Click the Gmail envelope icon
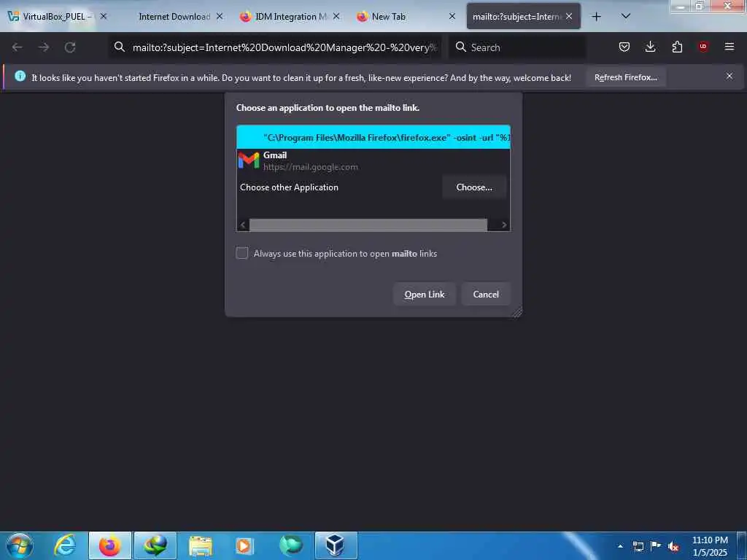The width and height of the screenshot is (747, 560). [x=249, y=161]
